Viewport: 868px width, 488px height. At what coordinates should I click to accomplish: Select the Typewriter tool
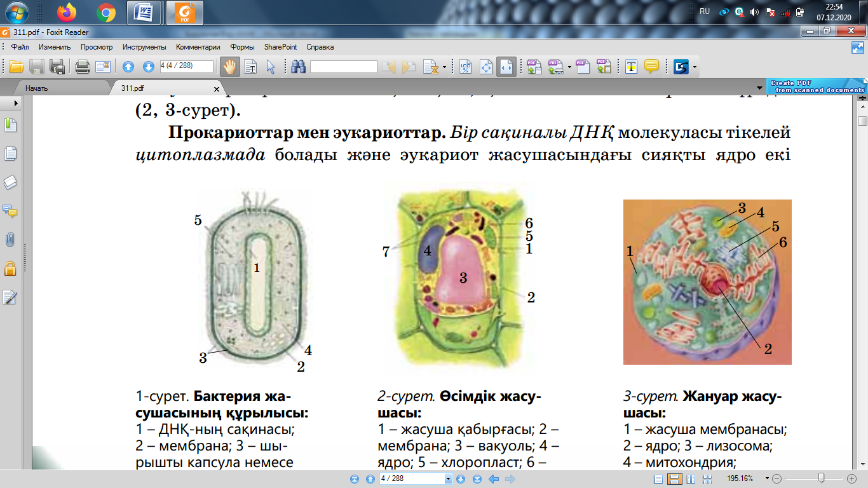point(631,67)
